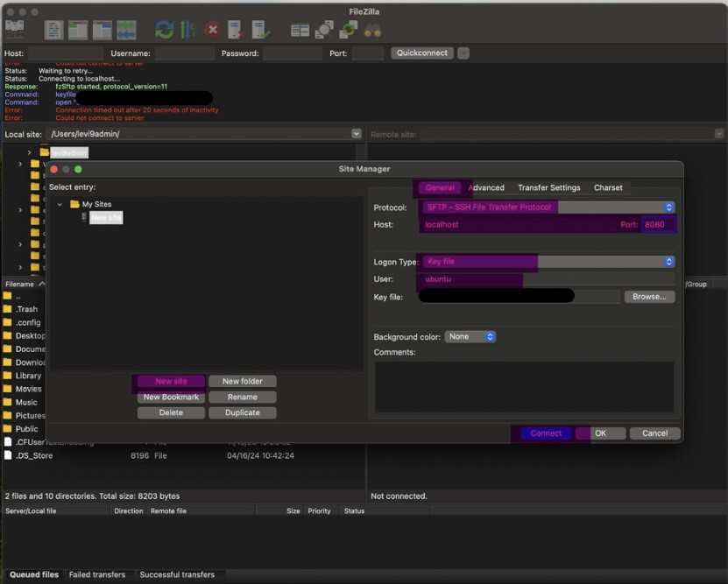This screenshot has height=584, width=728.
Task: Click the refresh file lists icon
Action: [164, 30]
